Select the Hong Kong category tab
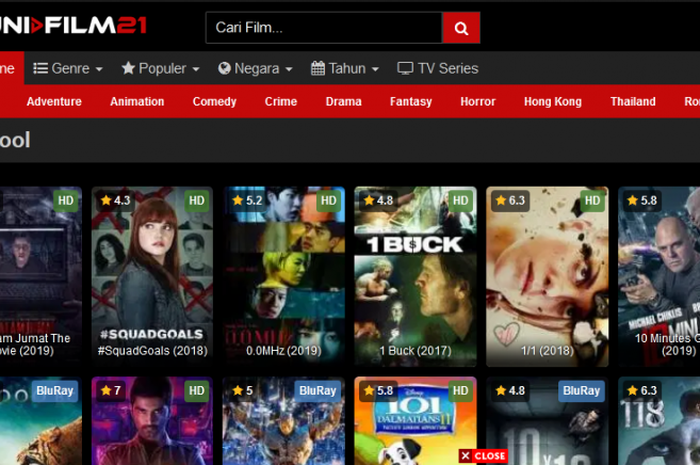 click(x=553, y=101)
